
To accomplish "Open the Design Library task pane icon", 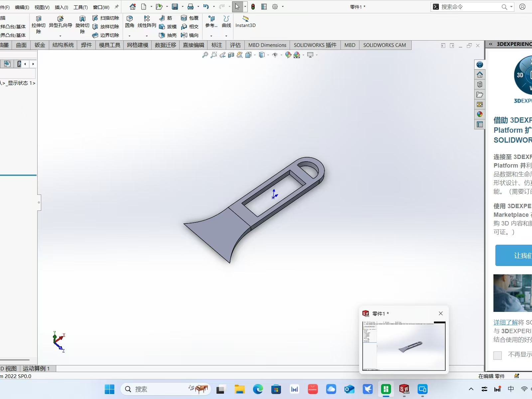I will [x=479, y=84].
